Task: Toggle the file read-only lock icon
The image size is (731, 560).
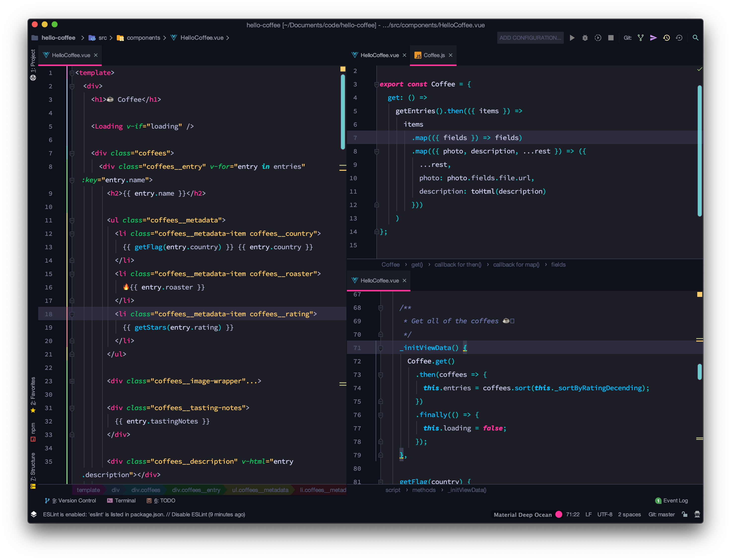Action: point(684,514)
